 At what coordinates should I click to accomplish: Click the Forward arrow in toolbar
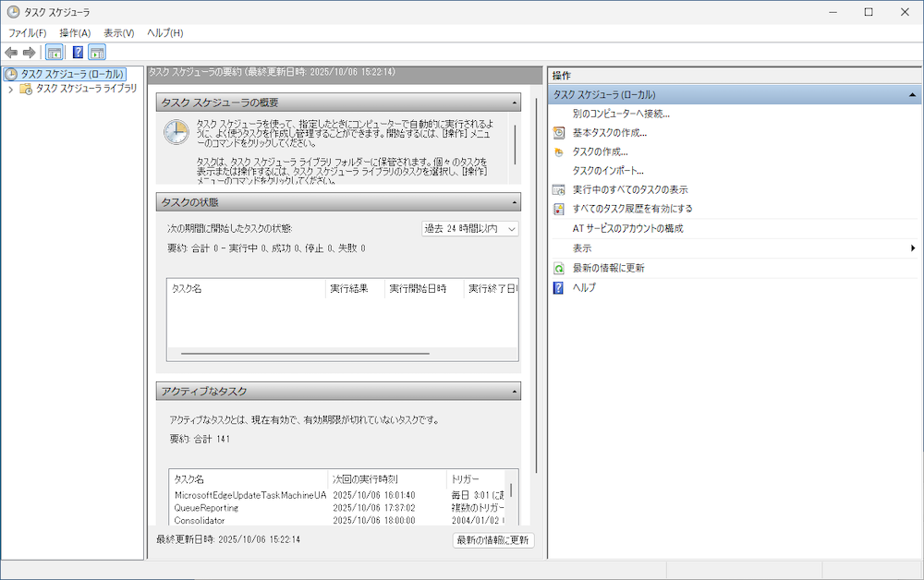(29, 53)
